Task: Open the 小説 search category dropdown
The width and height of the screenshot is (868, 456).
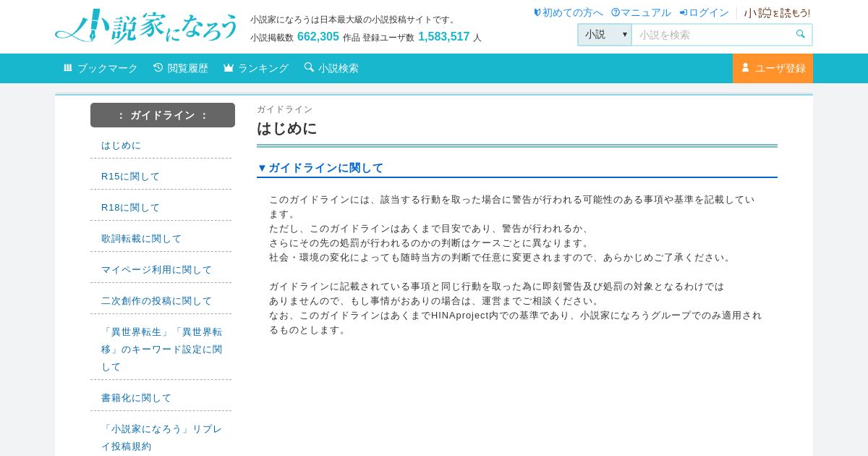Action: click(x=605, y=35)
